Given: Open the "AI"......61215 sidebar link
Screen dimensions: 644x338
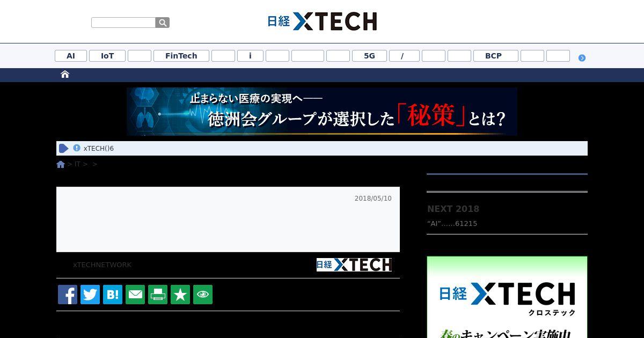Looking at the screenshot, I should click(452, 224).
